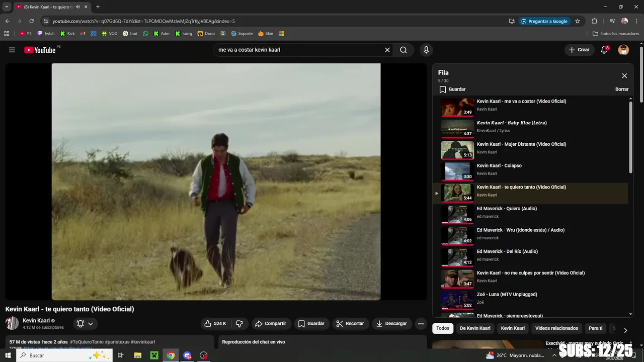Toggle channel notification bell subscription
Screen dimensions: 644x362
[85, 324]
